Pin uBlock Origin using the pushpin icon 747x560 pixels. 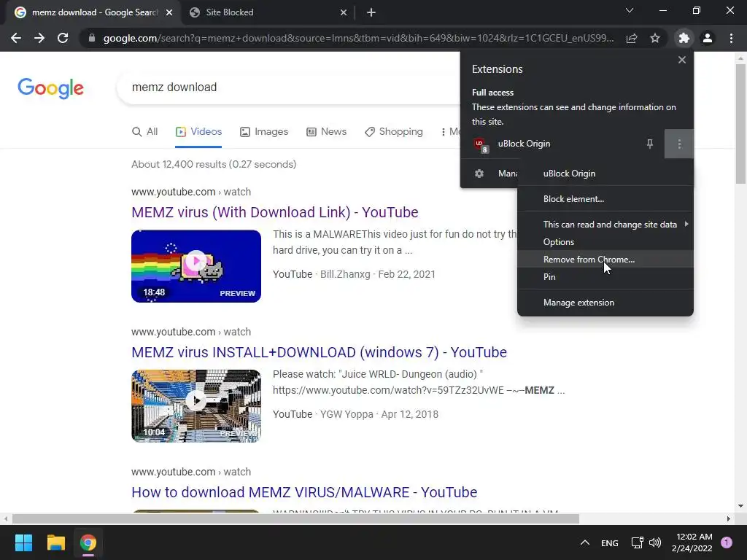[649, 144]
